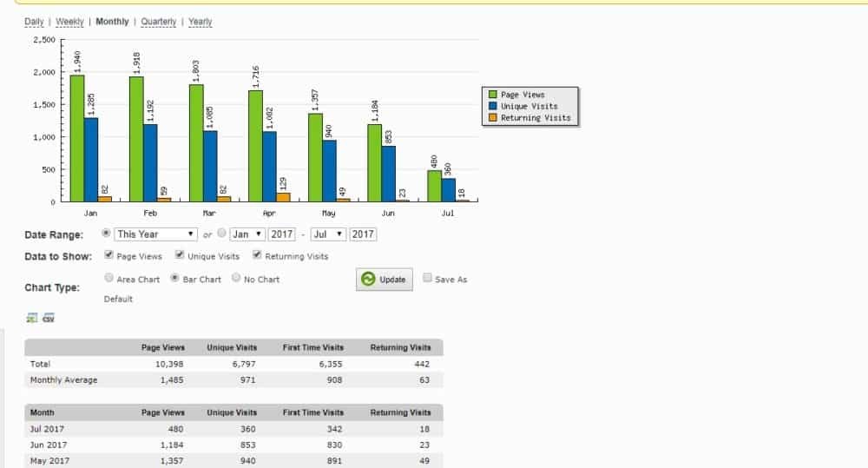
Task: Select the No Chart option
Action: pos(236,279)
